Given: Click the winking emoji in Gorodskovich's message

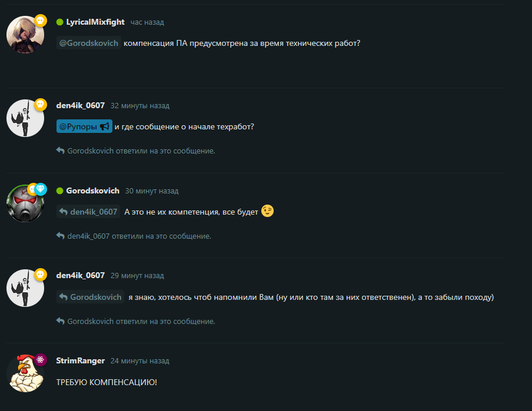Looking at the screenshot, I should pos(267,211).
